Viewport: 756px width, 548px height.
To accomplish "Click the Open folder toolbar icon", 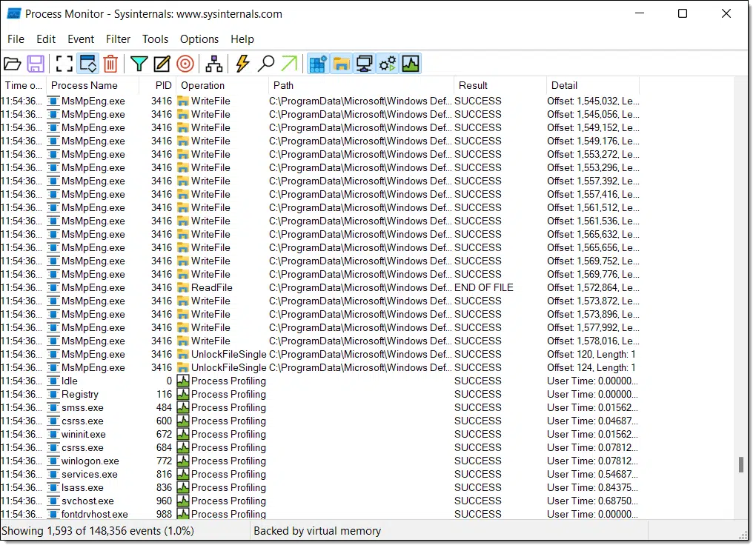I will 12,64.
